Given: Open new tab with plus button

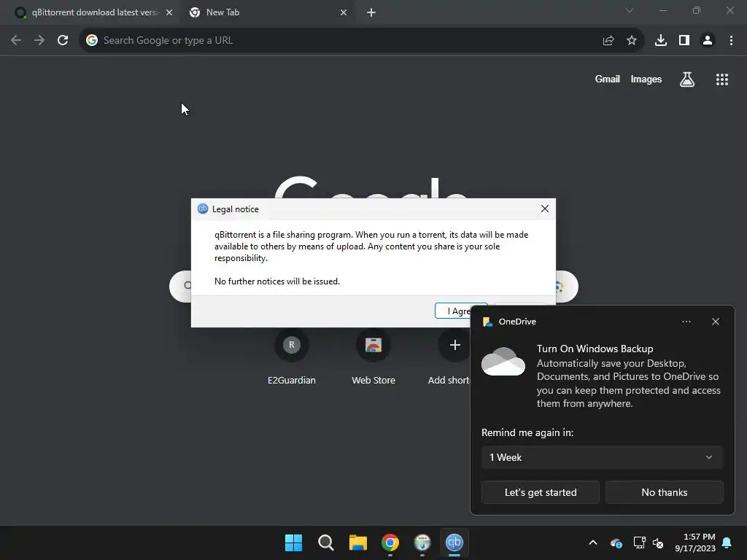Looking at the screenshot, I should point(371,13).
